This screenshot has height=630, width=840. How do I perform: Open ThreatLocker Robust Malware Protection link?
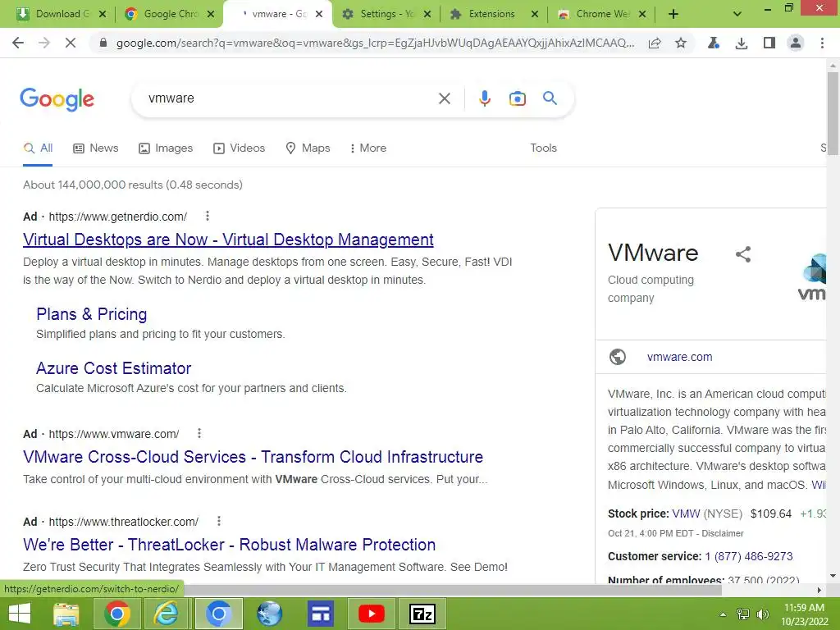tap(230, 545)
